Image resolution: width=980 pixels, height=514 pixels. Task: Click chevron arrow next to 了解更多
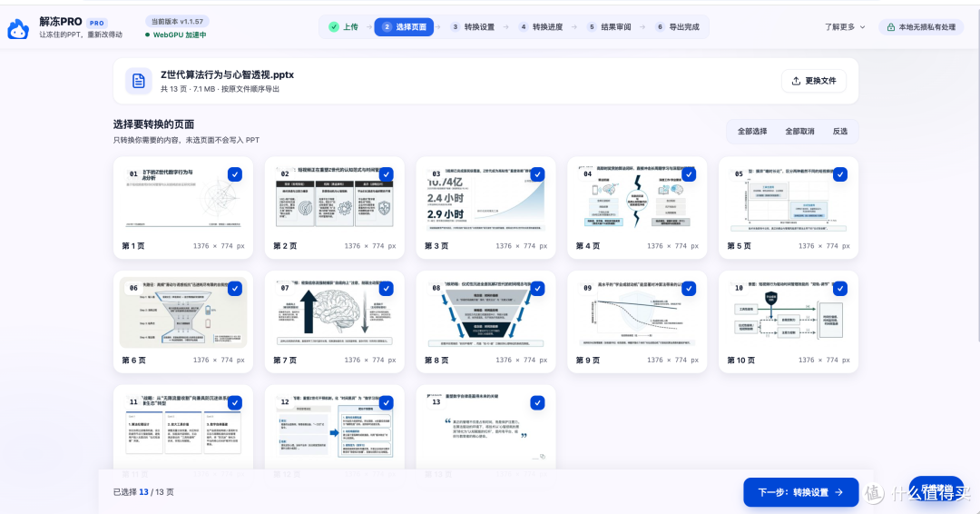point(863,27)
